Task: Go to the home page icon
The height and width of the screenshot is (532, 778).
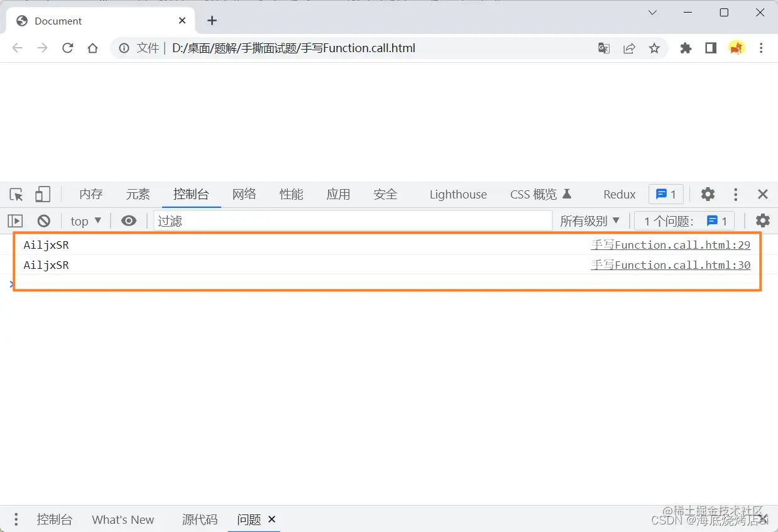Action: [x=93, y=48]
